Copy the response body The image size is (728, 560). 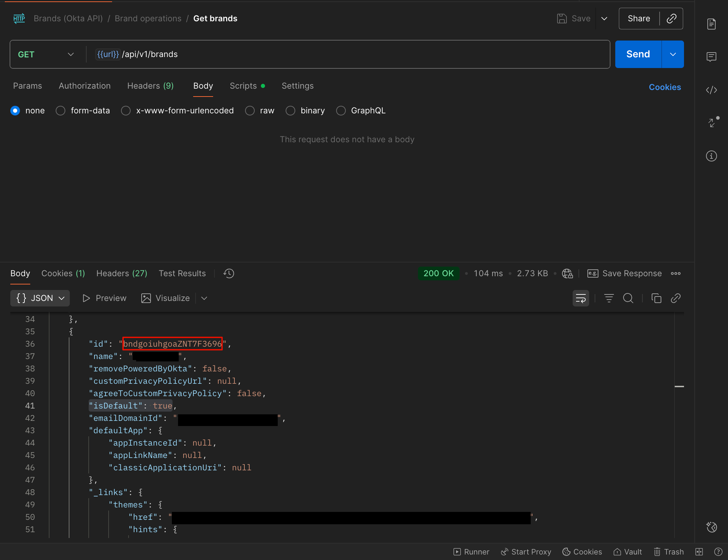[656, 298]
